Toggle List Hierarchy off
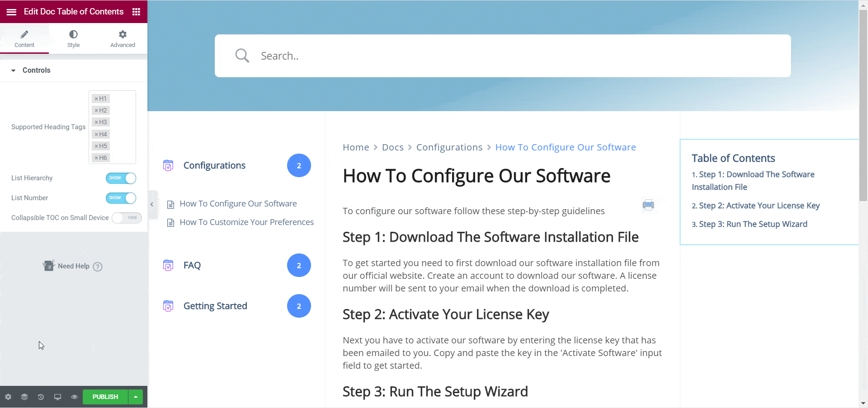This screenshot has width=868, height=408. tap(121, 178)
